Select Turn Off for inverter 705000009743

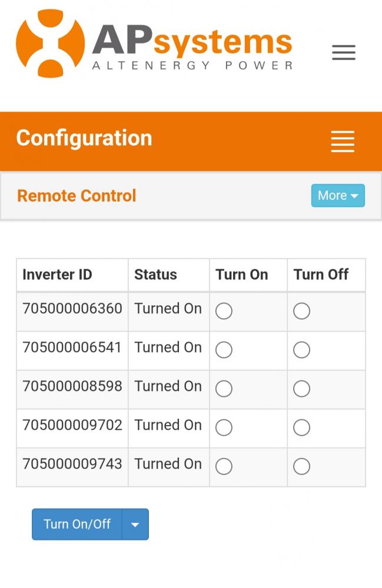pos(302,466)
